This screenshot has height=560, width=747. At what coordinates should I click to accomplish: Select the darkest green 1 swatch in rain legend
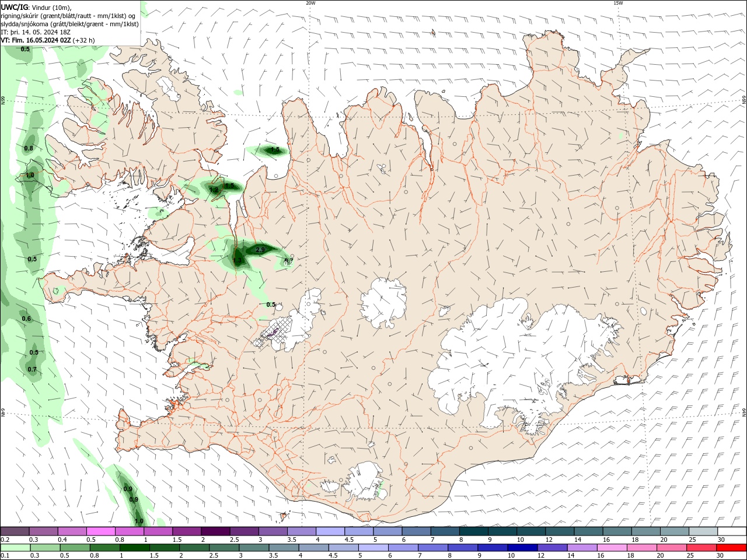[134, 548]
